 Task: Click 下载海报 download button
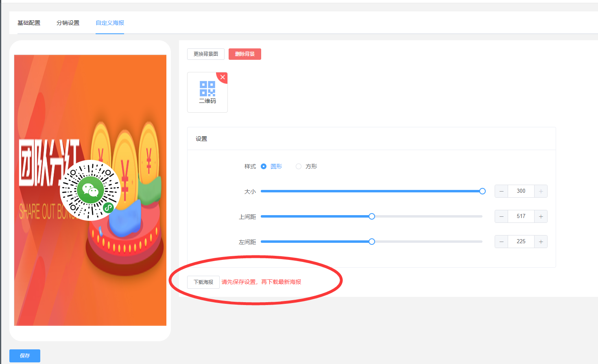pyautogui.click(x=203, y=282)
